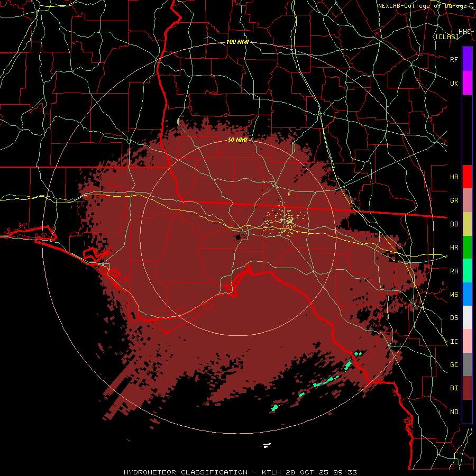Click the RF purple legend color block
The width and height of the screenshot is (476, 476).
[467, 59]
